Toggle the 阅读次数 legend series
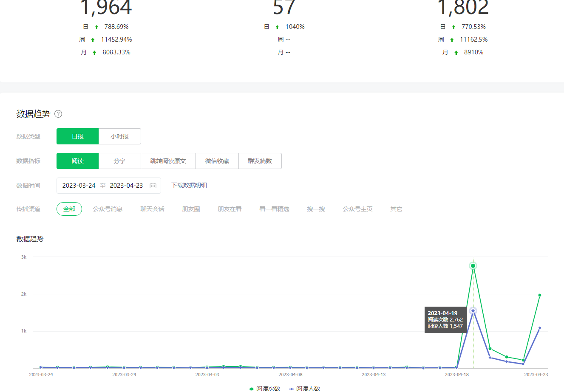564x392 pixels. (x=264, y=389)
